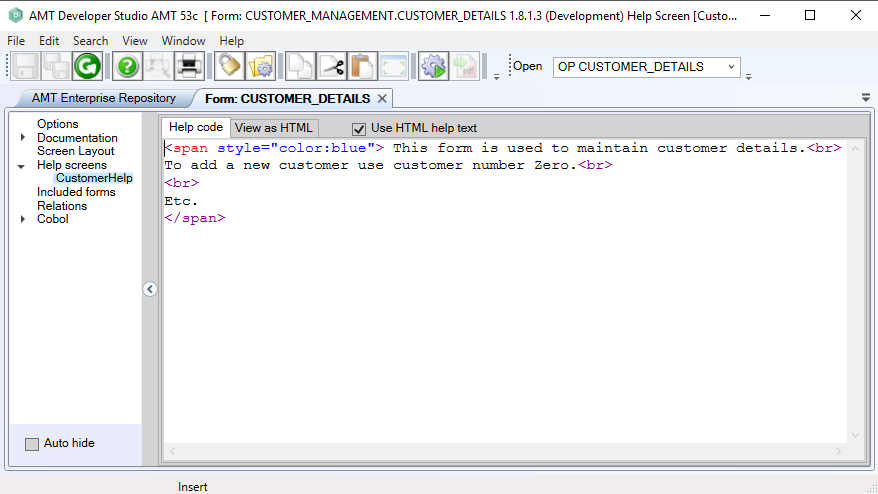Close the Form: CUSTOMER_DETAILS tab
The height and width of the screenshot is (494, 878).
[x=382, y=99]
